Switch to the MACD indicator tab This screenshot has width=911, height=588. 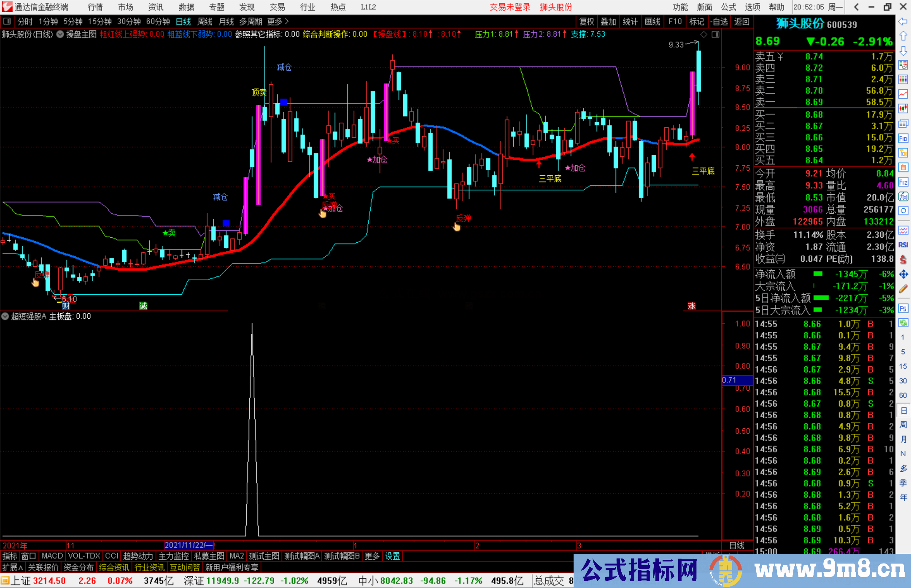52,556
